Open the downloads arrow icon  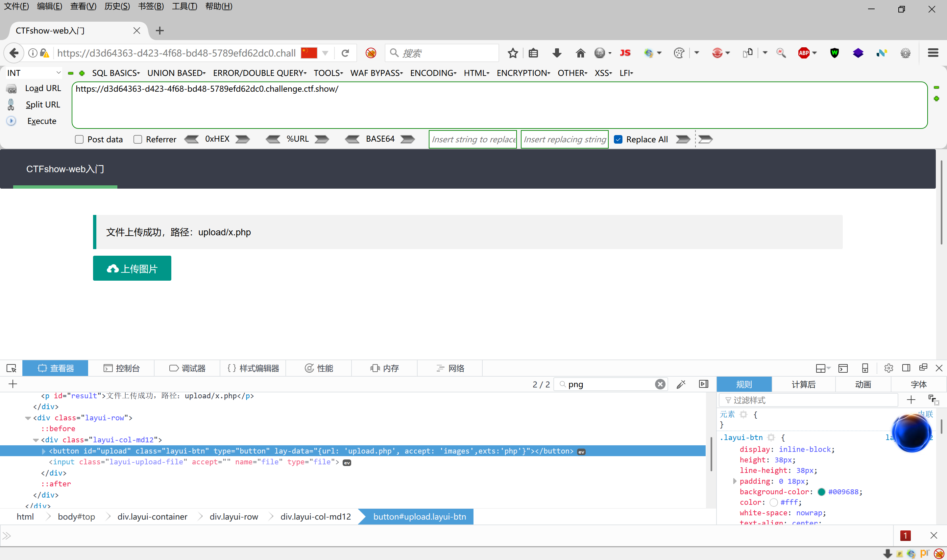coord(557,53)
